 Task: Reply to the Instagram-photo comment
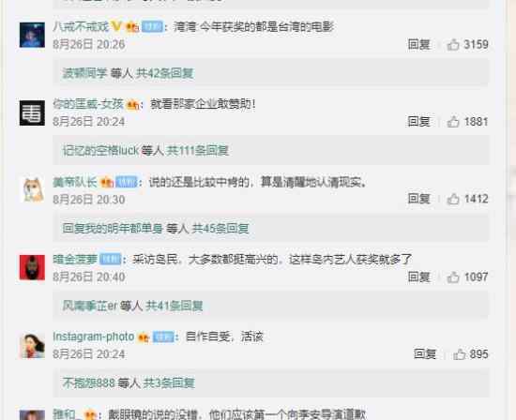[x=424, y=354]
